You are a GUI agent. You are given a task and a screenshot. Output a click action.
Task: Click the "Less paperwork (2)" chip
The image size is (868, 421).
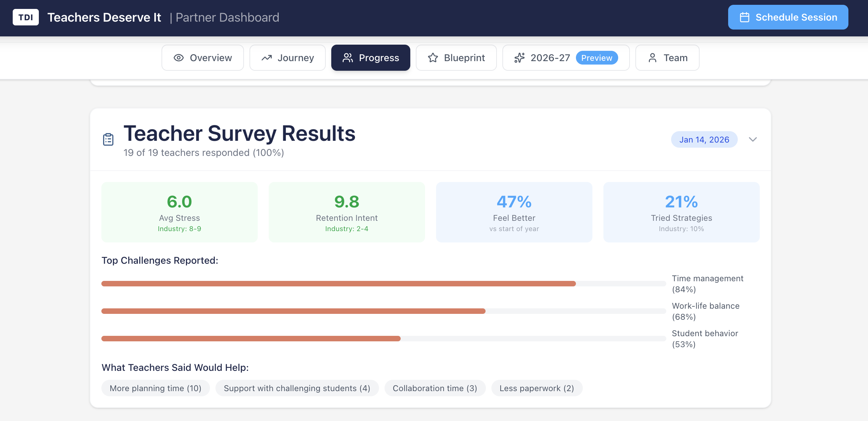click(537, 388)
